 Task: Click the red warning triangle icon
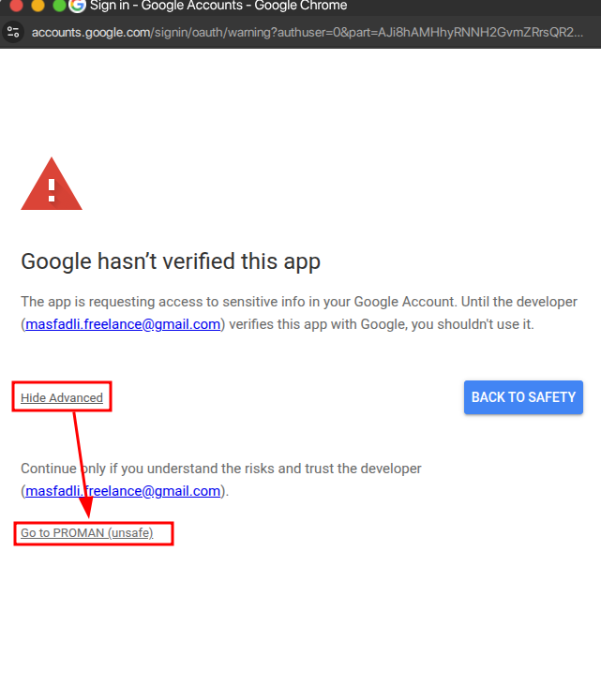52,185
